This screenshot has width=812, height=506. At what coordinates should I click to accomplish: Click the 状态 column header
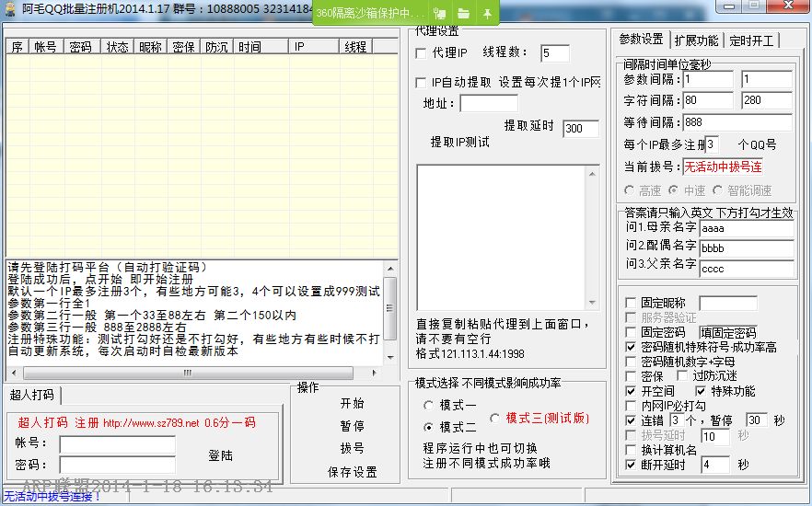(117, 47)
